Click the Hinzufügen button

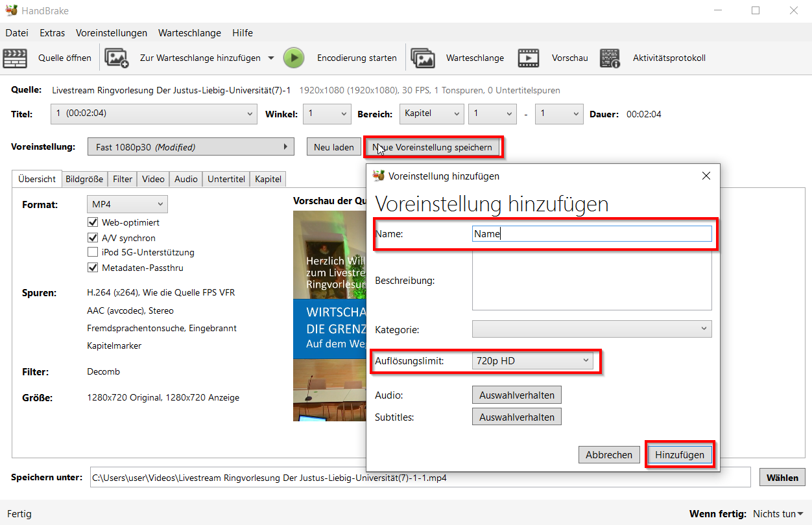tap(679, 455)
